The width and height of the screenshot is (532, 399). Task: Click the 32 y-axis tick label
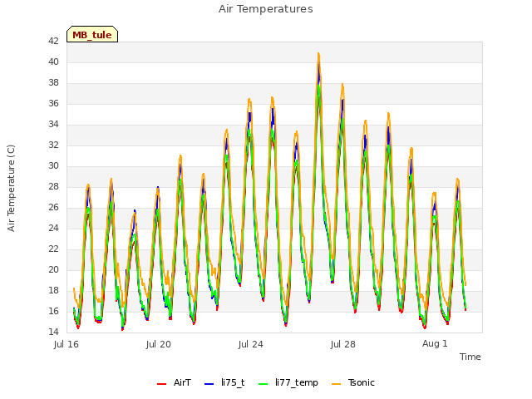(53, 145)
